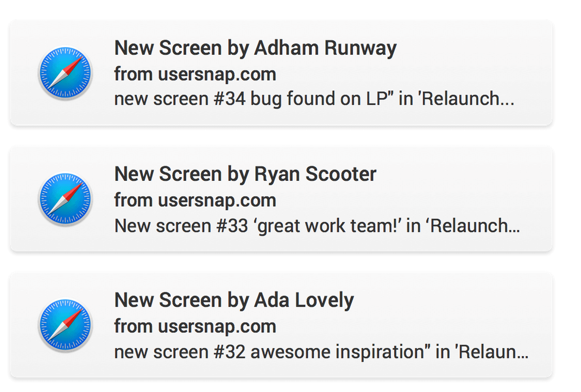Click the Ryan Scooter notification banner background

click(x=281, y=199)
